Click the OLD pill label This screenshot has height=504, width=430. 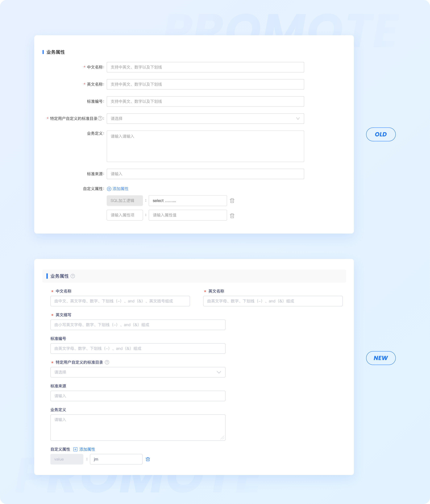click(x=381, y=135)
